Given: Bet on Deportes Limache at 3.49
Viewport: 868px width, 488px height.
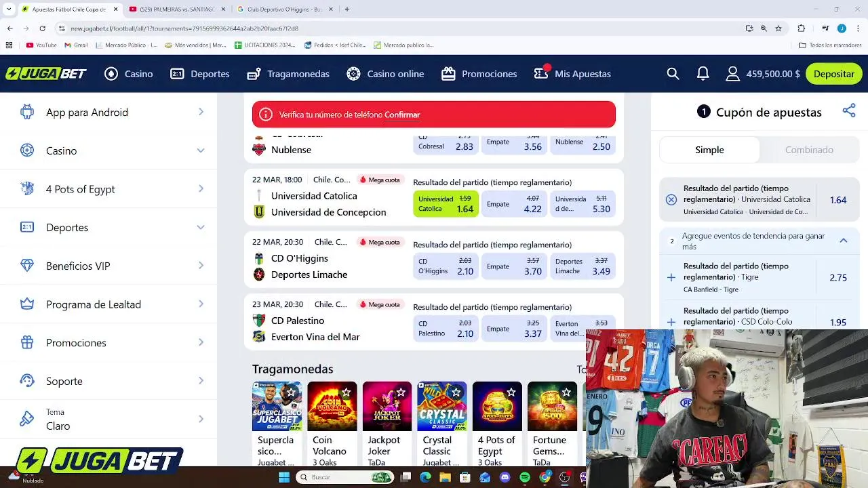Looking at the screenshot, I should 583,266.
